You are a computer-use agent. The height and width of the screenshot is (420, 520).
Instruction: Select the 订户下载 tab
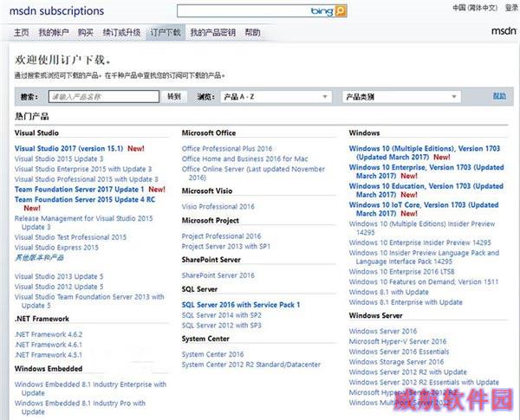[166, 33]
